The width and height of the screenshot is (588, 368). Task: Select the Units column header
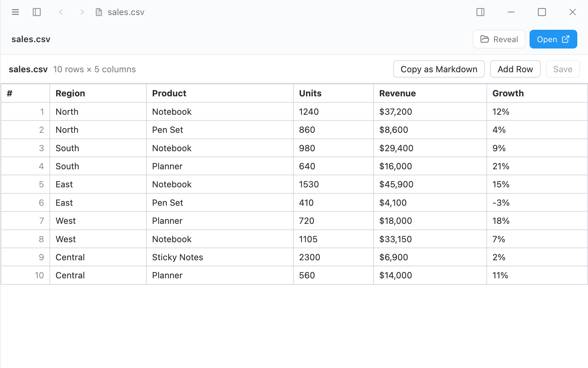tap(333, 93)
